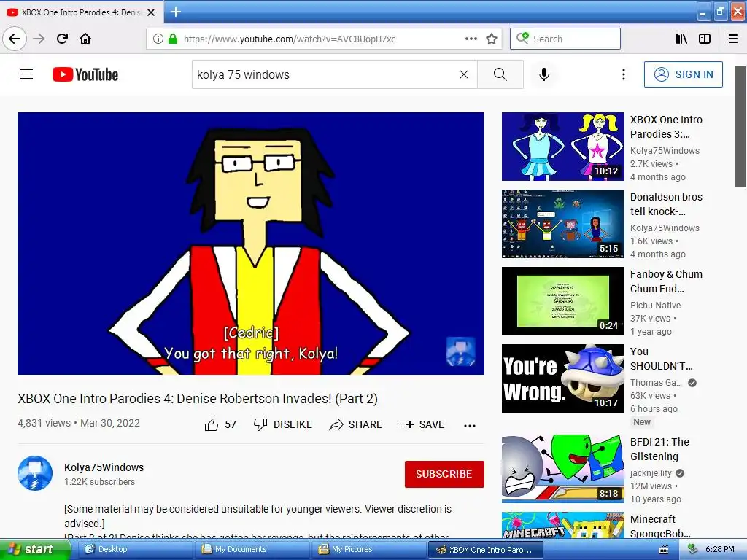The image size is (747, 560).
Task: Close the XBOX One Intro Parodies tab
Action: click(x=151, y=12)
